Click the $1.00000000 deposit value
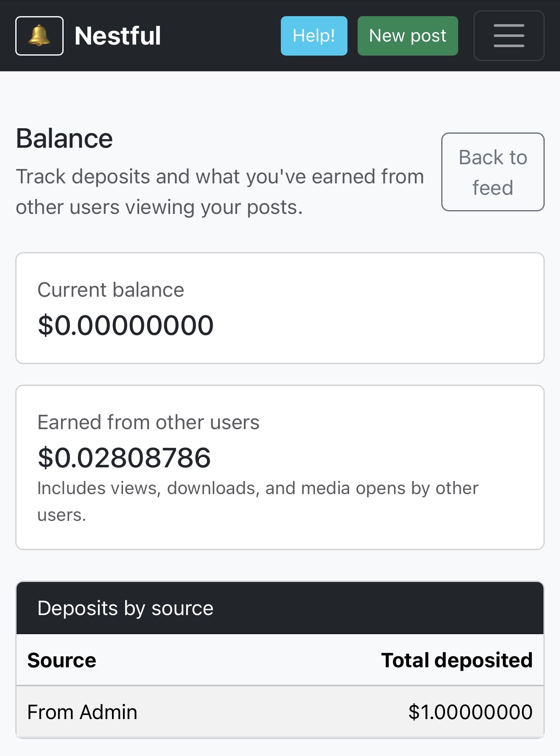 pos(470,712)
